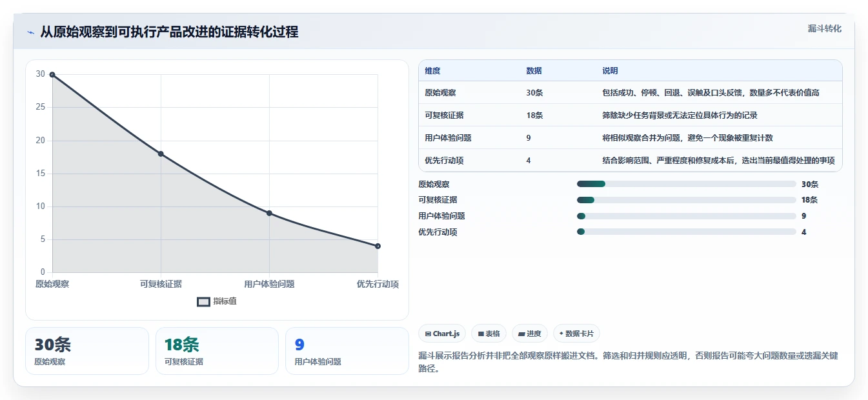Click the description starting 包括成功、停顿

coord(711,93)
